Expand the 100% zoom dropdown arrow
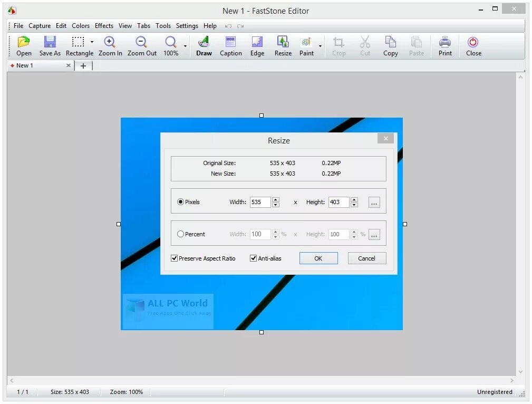The height and width of the screenshot is (404, 532). point(185,46)
